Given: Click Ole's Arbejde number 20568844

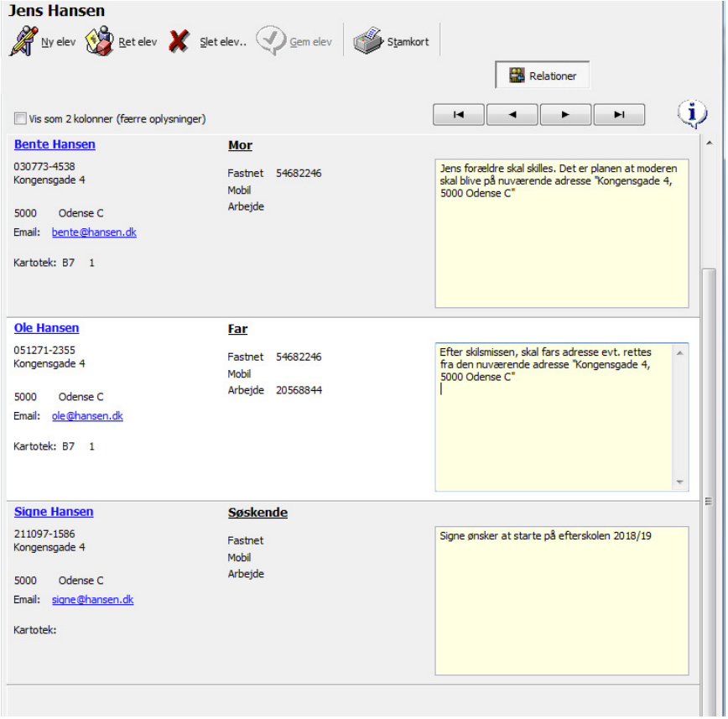Looking at the screenshot, I should point(299,390).
